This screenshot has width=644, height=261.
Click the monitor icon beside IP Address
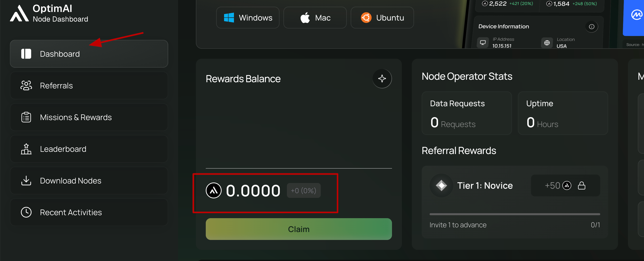pyautogui.click(x=483, y=43)
